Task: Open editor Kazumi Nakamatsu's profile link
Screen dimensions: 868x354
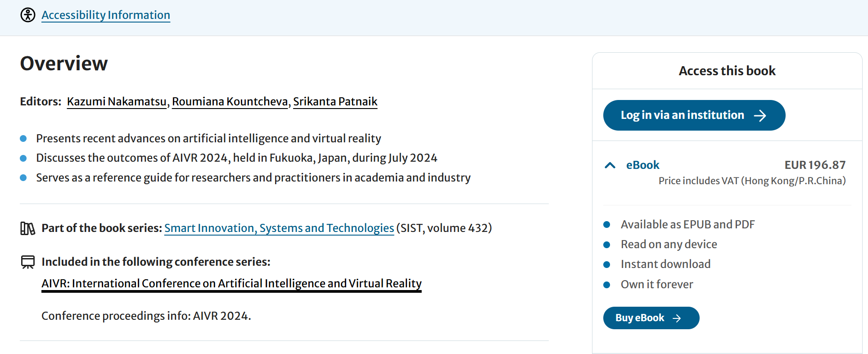Action: click(117, 102)
